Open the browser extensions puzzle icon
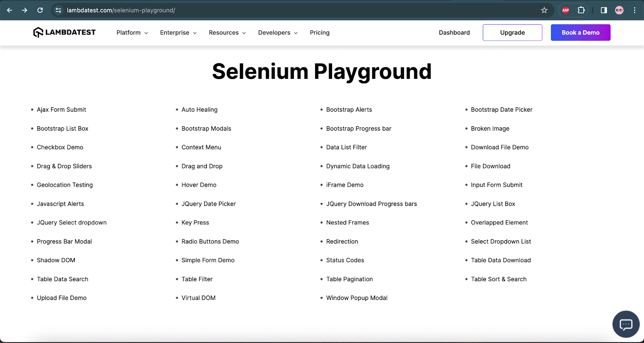The height and width of the screenshot is (343, 644). (581, 10)
